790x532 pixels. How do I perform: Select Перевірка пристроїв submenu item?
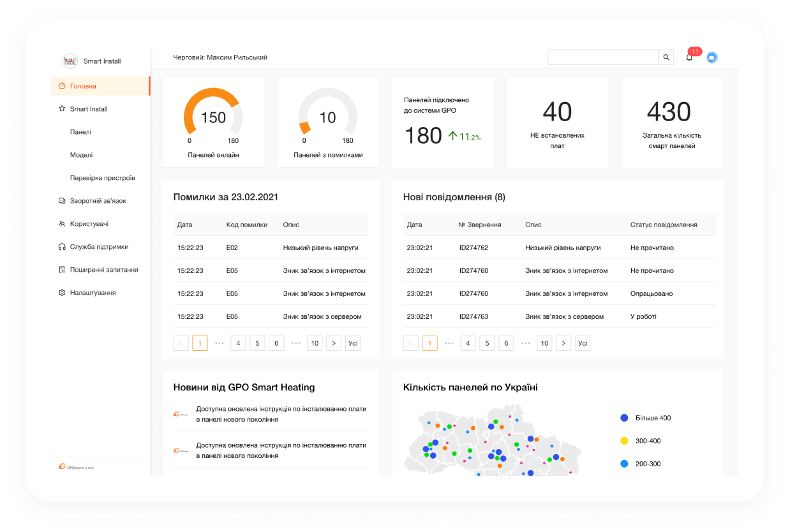point(102,178)
